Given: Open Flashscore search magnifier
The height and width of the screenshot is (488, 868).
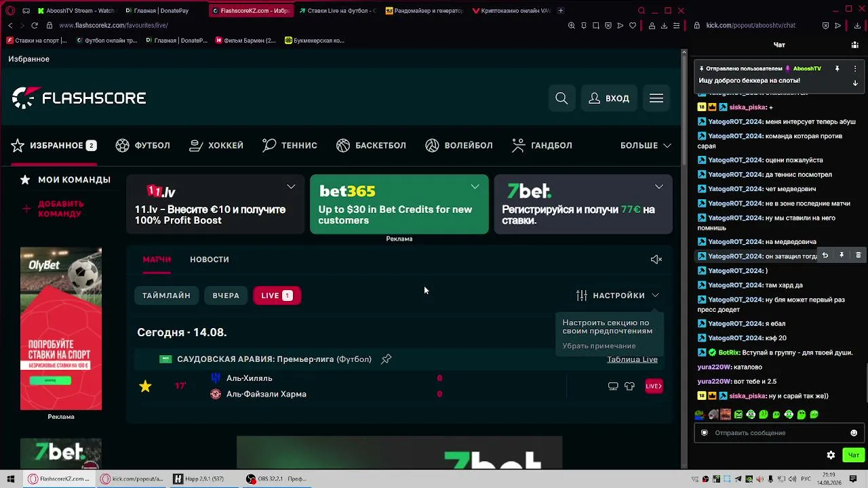Looking at the screenshot, I should click(561, 98).
